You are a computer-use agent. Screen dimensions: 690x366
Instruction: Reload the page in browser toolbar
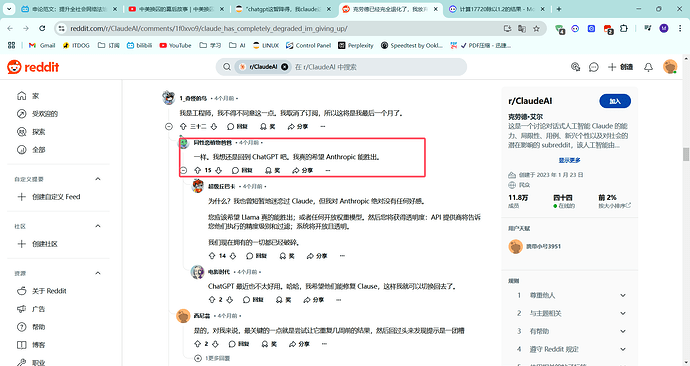[42, 28]
